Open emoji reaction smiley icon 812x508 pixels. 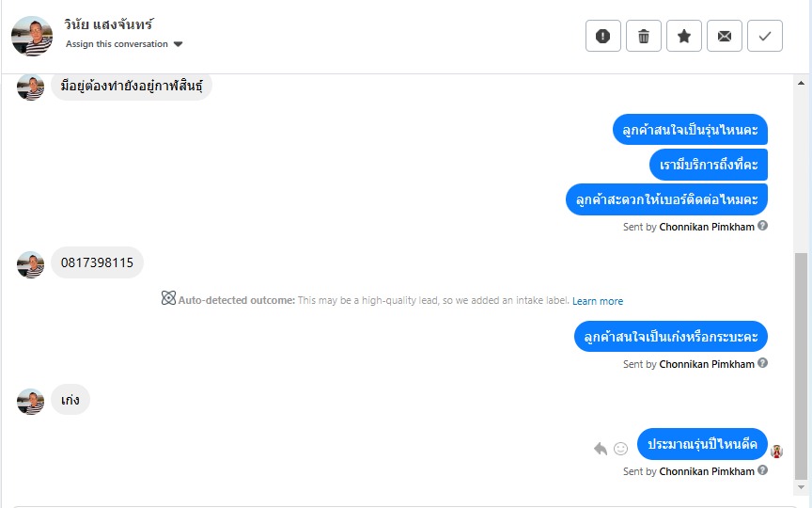click(x=620, y=449)
